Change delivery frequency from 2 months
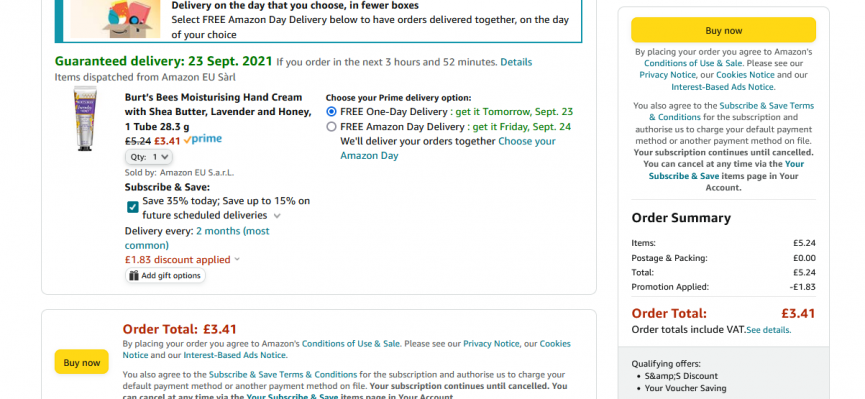This screenshot has height=399, width=865. coord(197,238)
